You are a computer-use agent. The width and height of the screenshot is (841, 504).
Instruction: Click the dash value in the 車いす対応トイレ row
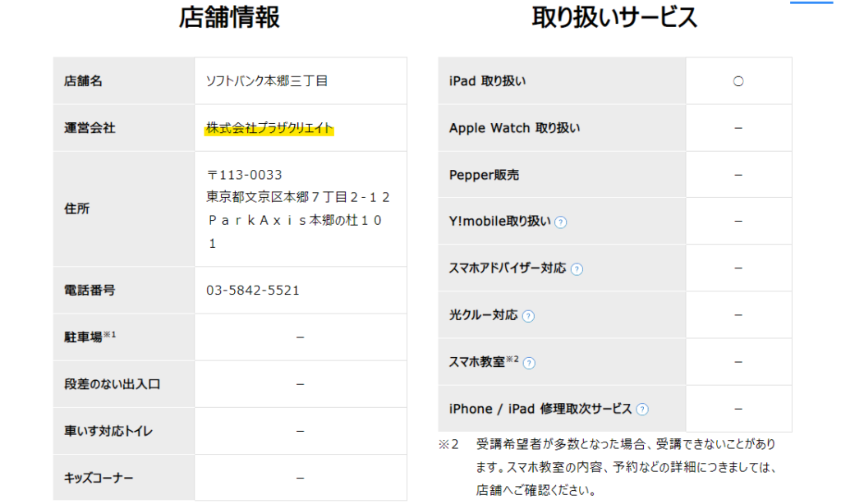click(x=301, y=431)
